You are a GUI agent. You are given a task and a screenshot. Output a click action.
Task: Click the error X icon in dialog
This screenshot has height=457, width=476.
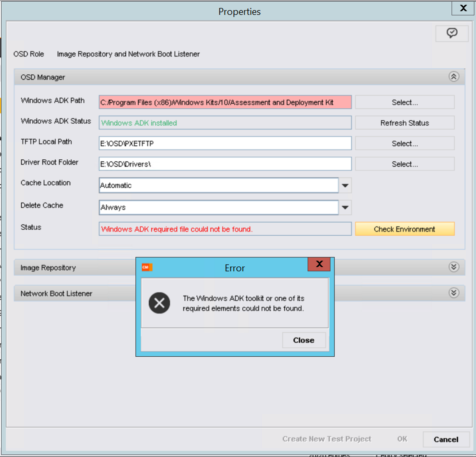[159, 303]
